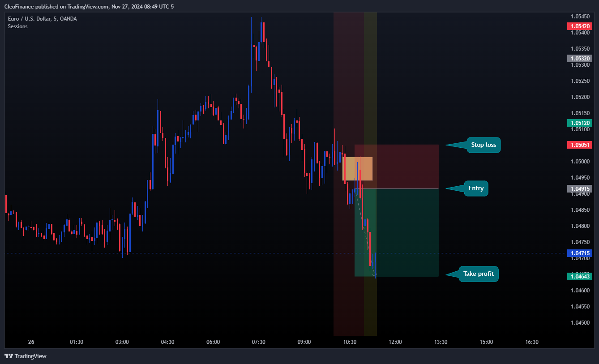The height and width of the screenshot is (364, 599).
Task: Click the 1.05250 price axis label
Action: 579,81
